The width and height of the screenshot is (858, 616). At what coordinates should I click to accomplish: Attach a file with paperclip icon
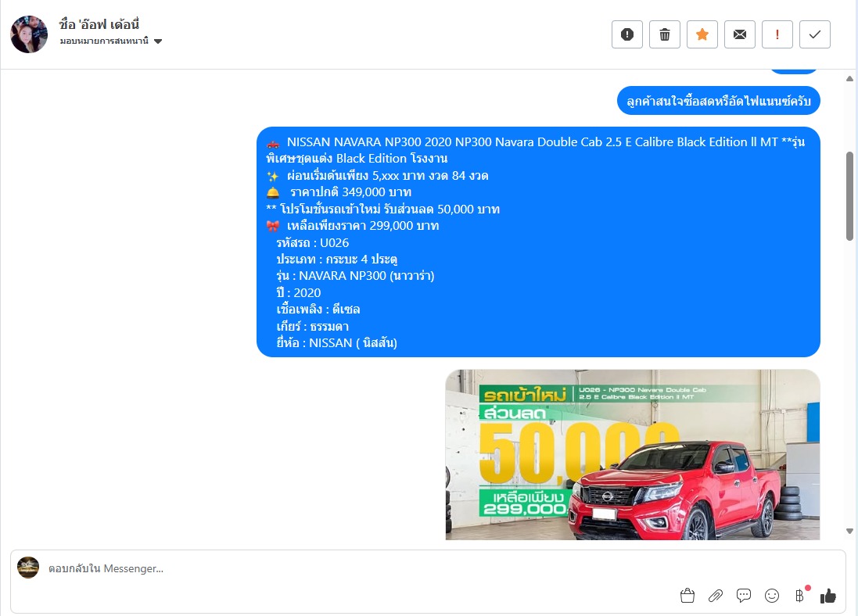tap(716, 595)
